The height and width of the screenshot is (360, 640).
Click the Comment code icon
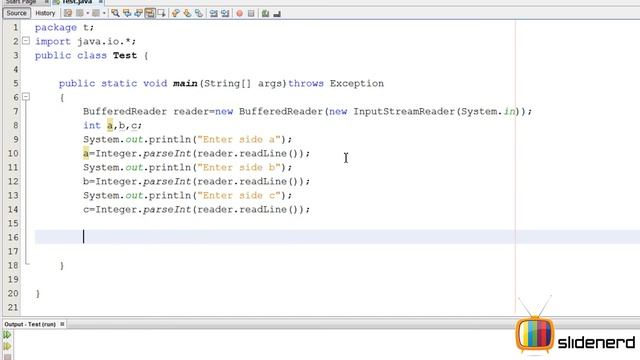(265, 13)
